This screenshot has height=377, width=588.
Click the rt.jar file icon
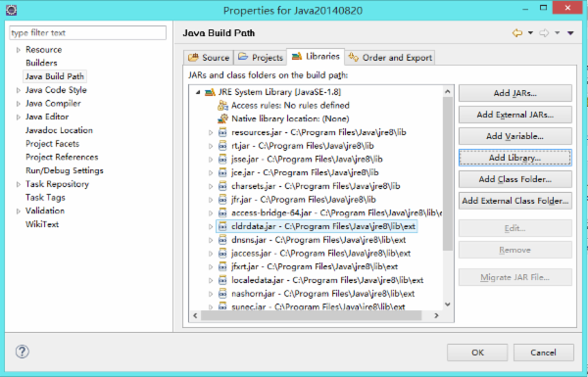[x=222, y=146]
